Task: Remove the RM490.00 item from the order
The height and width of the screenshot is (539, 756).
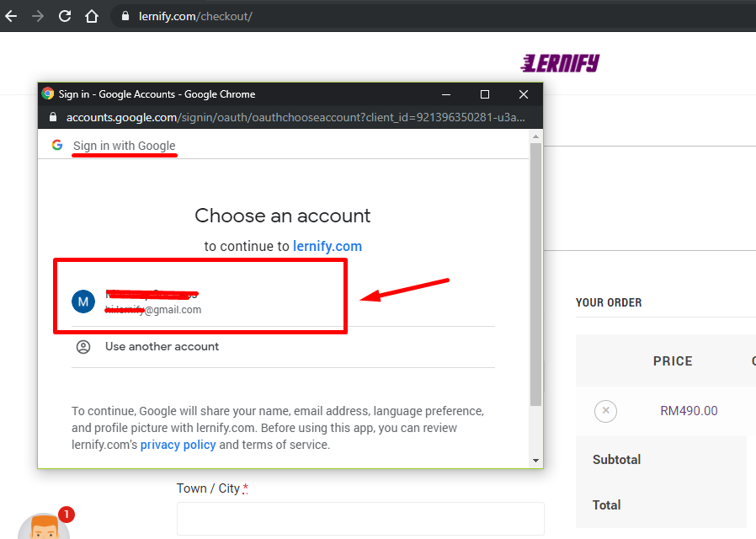Action: (605, 411)
